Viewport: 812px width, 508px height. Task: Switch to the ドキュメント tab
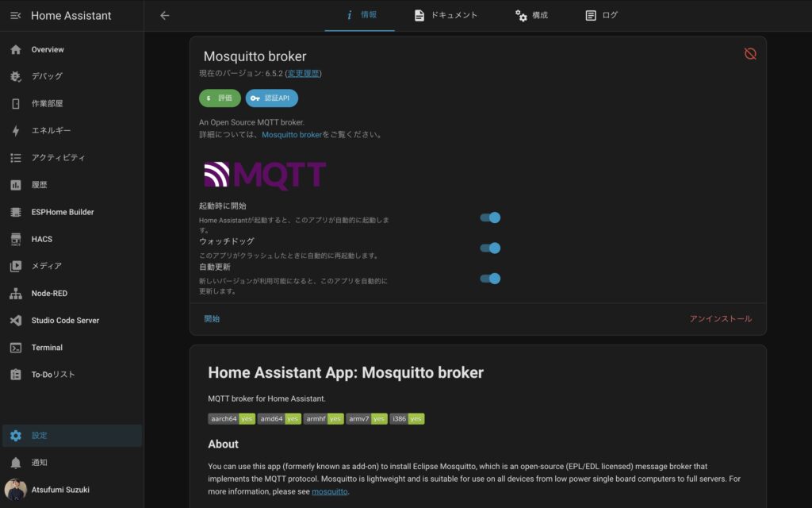pyautogui.click(x=446, y=15)
